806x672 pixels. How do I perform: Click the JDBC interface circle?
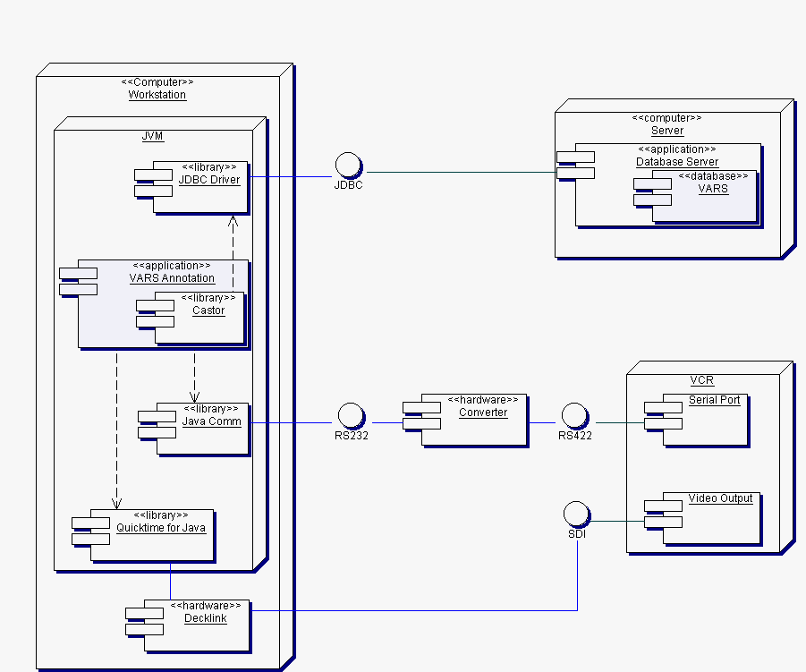click(x=348, y=166)
